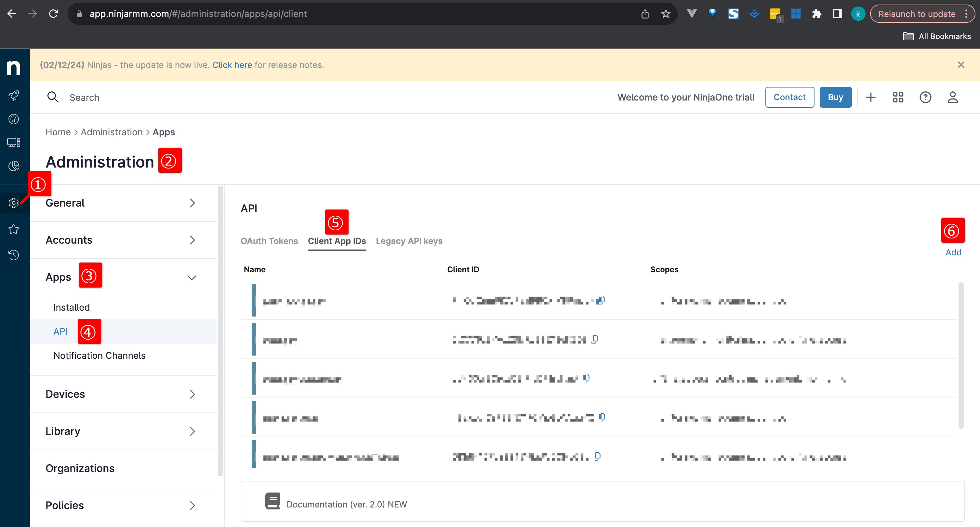Click the share page icon in address bar

coord(645,14)
